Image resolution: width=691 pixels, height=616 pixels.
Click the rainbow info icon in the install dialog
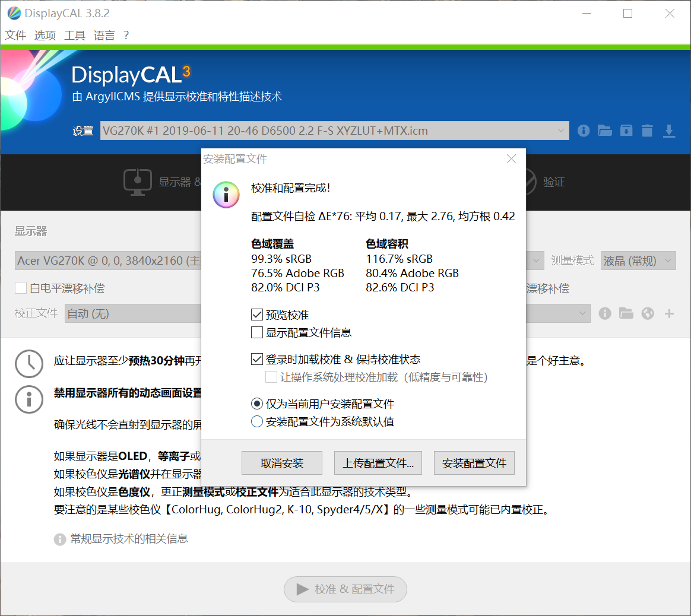click(226, 194)
